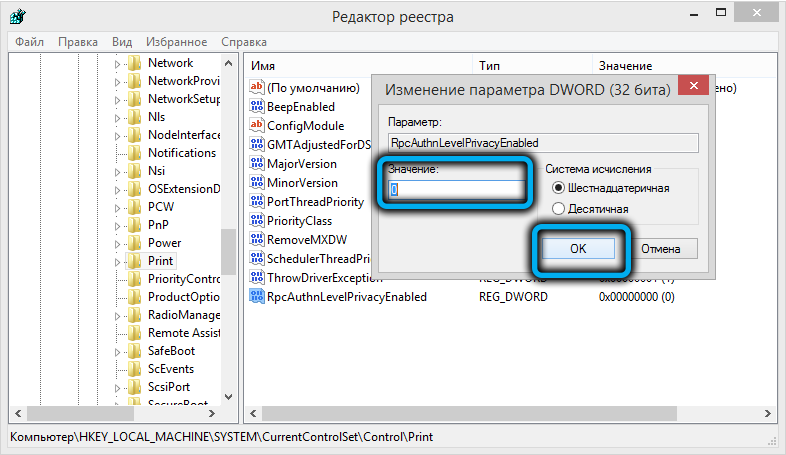Select the RpcAuthnLevelPrivacyEnabled value name
Viewport: 786px width, 455px height.
(x=347, y=297)
